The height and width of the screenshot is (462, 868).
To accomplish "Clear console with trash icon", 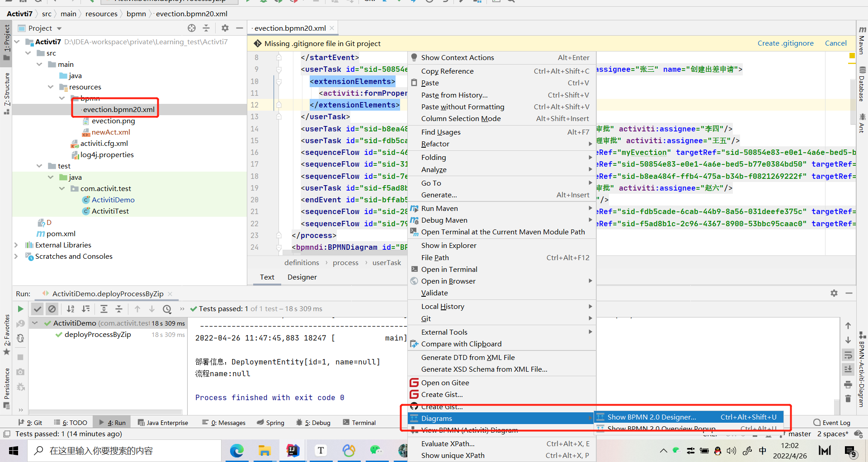I will coord(848,399).
